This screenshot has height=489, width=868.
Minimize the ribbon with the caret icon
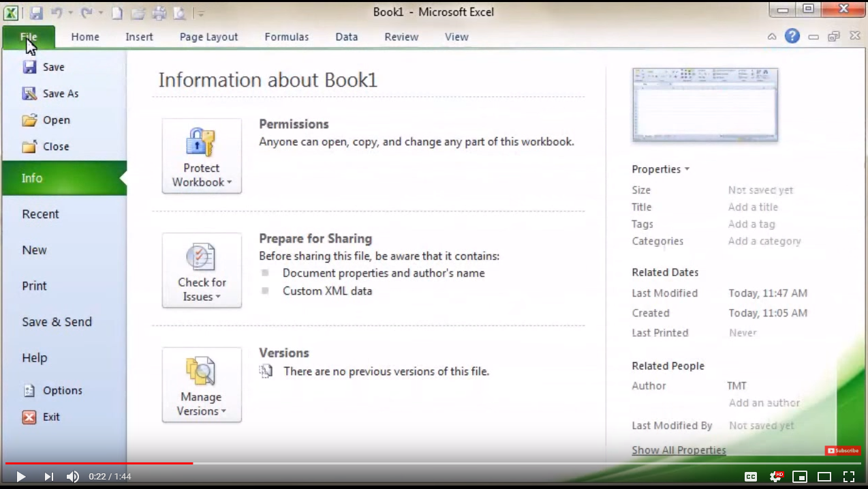(x=772, y=37)
